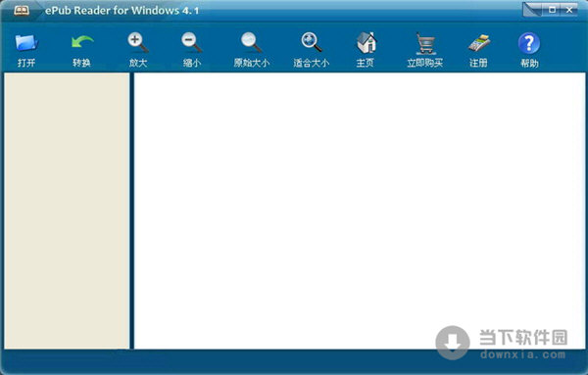The width and height of the screenshot is (588, 375).
Task: Zoom in with the 放大 magnifier
Action: click(137, 42)
